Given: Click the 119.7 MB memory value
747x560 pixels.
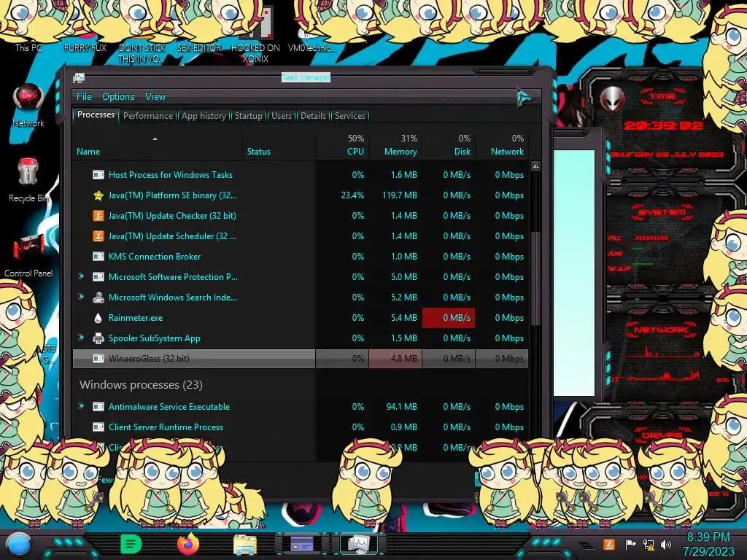Looking at the screenshot, I should (x=400, y=195).
